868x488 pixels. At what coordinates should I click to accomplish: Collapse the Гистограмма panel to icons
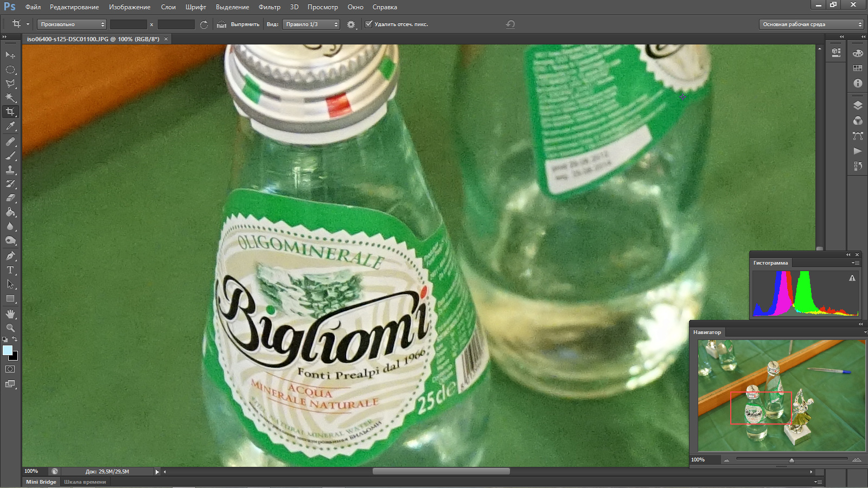point(848,255)
